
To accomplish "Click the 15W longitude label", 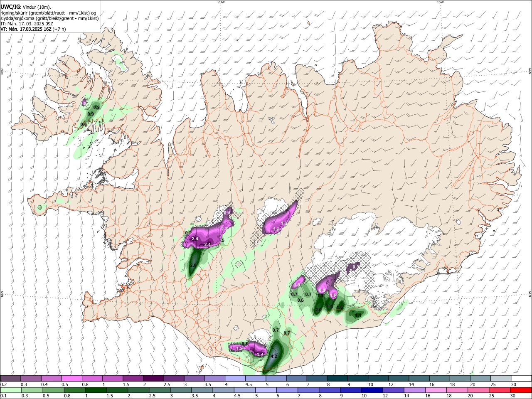I will click(x=440, y=2).
